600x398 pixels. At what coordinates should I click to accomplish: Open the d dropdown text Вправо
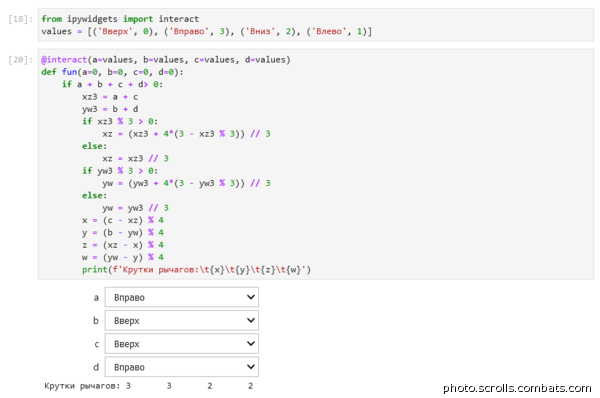(x=129, y=367)
